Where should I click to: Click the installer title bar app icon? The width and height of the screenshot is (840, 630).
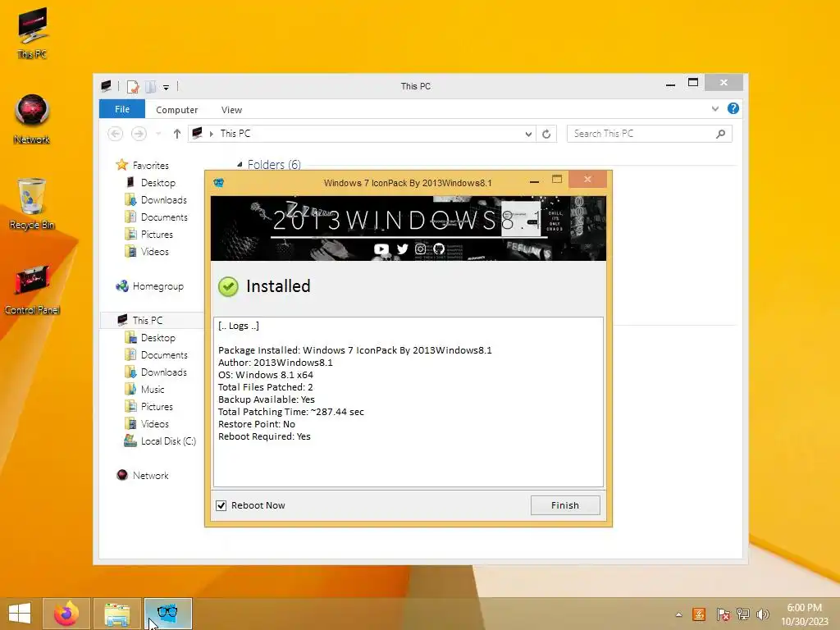point(218,183)
